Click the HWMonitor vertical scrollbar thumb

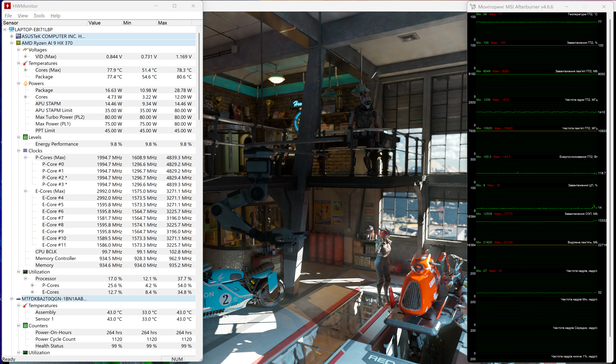[199, 76]
